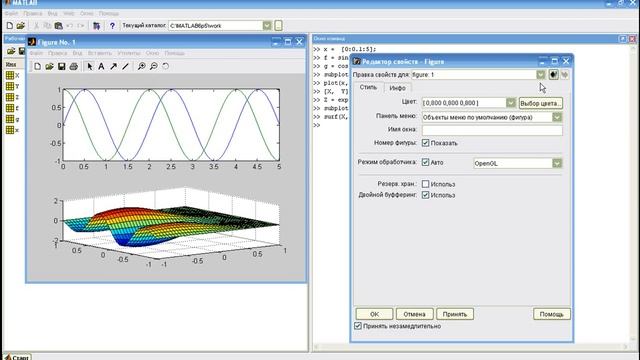Select Insert Arrow tool in Figure toolbar
The image size is (640, 360).
[113, 66]
